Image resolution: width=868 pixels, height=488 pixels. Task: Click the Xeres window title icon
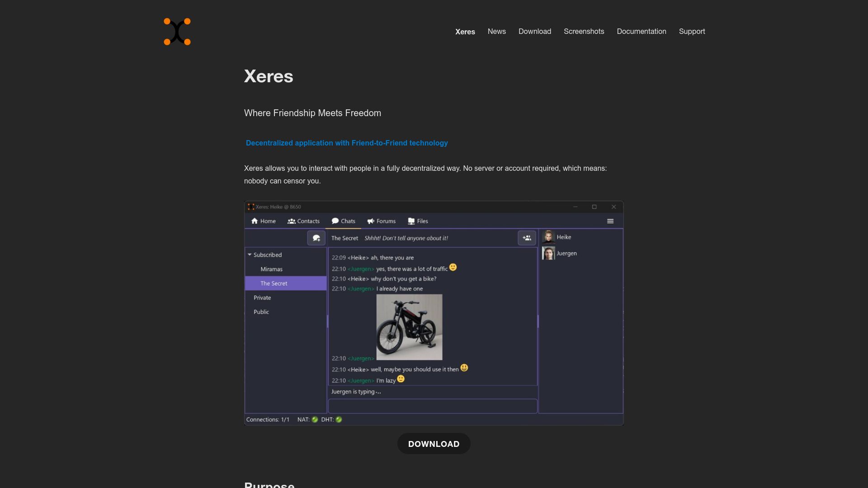click(x=251, y=207)
